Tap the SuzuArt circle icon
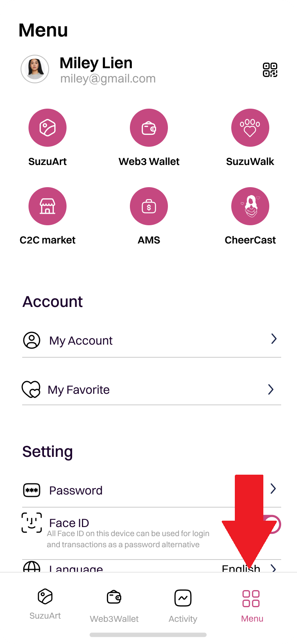The width and height of the screenshot is (297, 644). pos(48,128)
